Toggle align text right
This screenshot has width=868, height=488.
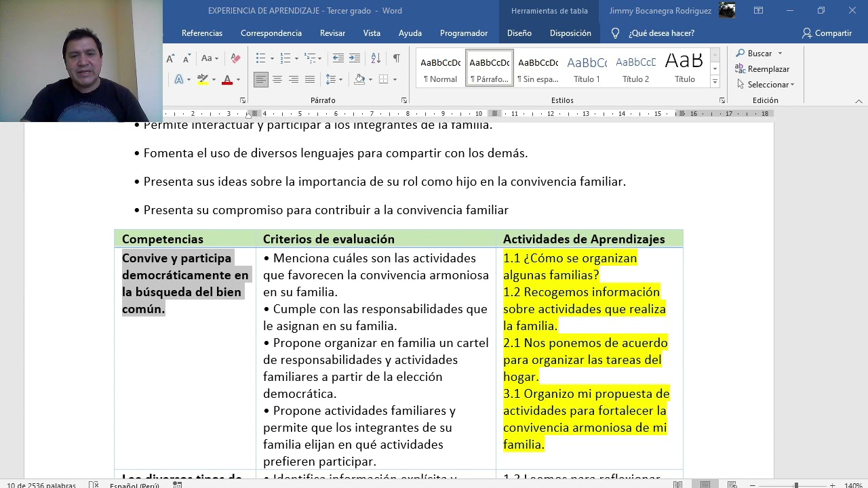tap(293, 79)
